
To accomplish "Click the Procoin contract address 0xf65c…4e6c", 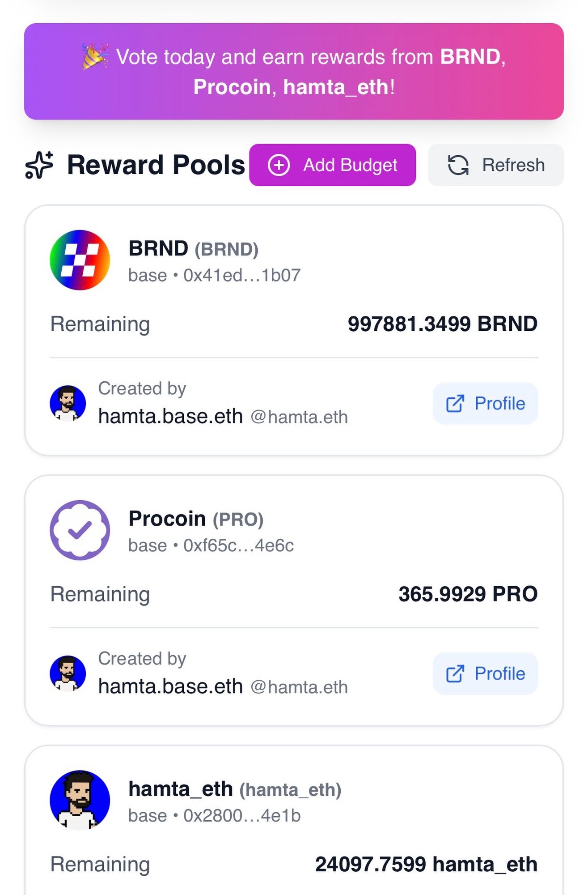I will 238,546.
